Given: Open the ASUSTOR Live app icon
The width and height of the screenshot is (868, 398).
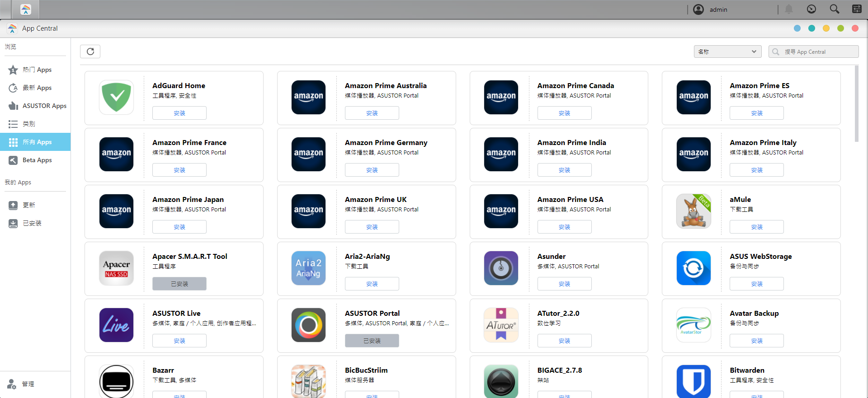Looking at the screenshot, I should coord(116,325).
